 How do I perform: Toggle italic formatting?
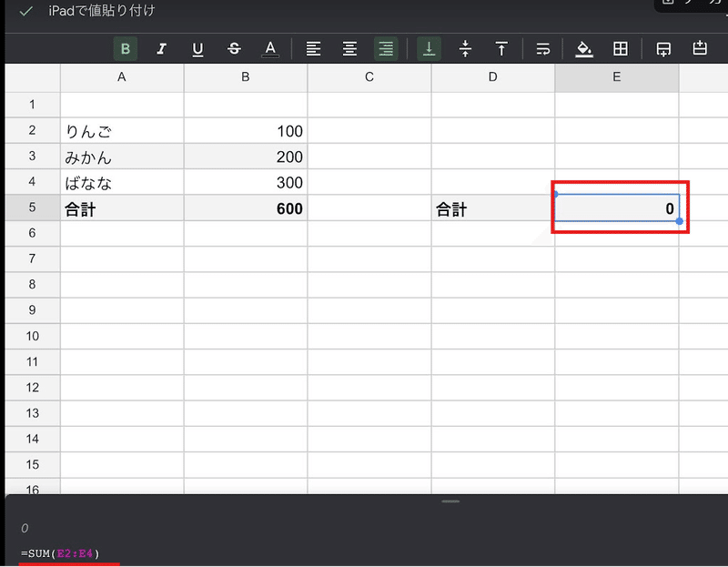tap(161, 48)
